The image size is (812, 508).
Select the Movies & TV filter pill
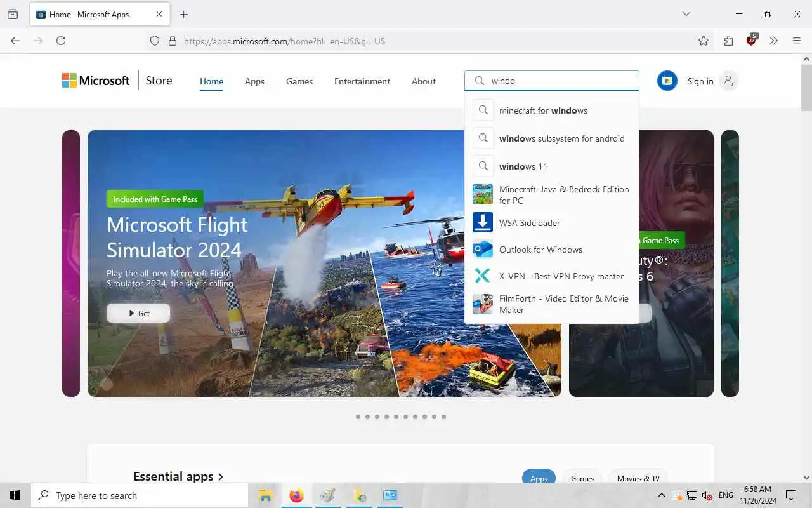pos(638,478)
